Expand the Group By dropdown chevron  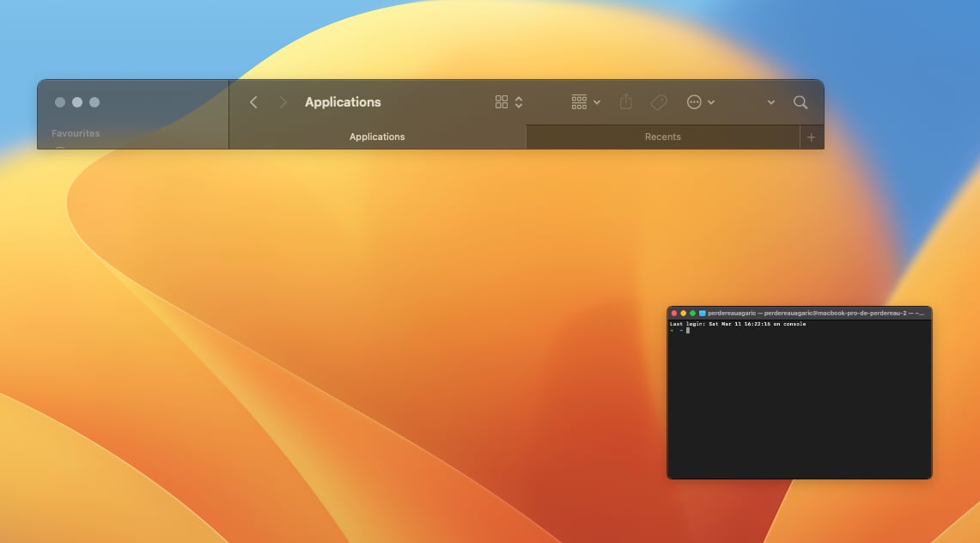[597, 102]
